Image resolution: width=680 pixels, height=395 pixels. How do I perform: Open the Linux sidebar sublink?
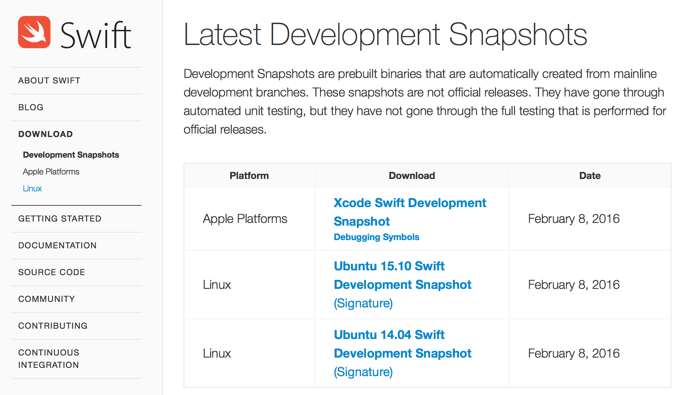coord(33,189)
